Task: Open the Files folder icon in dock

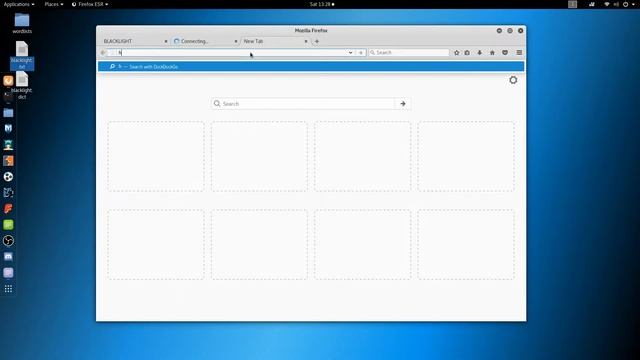Action: pos(8,113)
